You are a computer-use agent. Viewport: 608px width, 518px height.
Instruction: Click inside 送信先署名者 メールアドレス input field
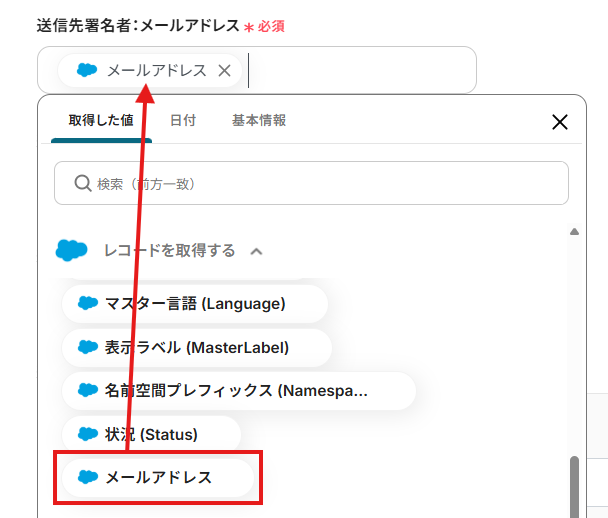tap(360, 71)
